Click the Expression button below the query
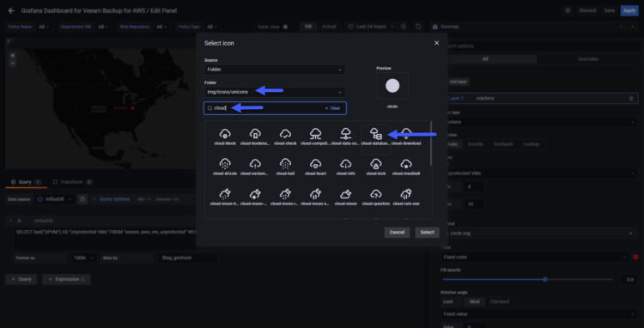 [x=66, y=279]
